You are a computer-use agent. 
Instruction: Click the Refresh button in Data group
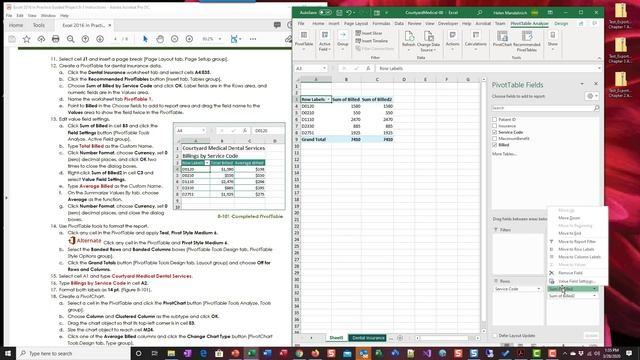tap(409, 40)
